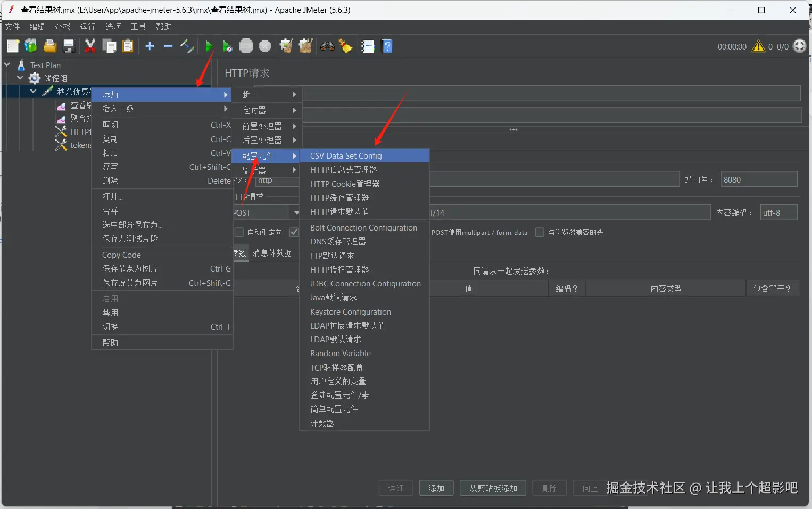This screenshot has width=812, height=509.
Task: Click the 详细 button
Action: pos(396,488)
